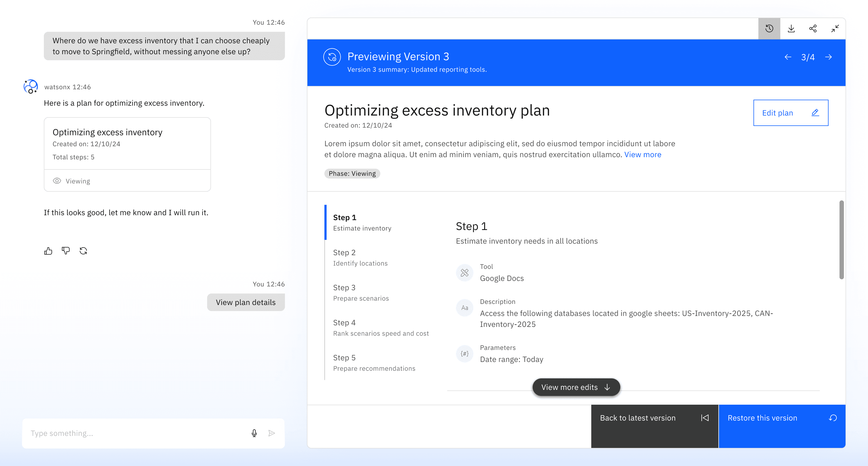The image size is (868, 466).
Task: Collapse the plan panel with minimize arrows
Action: (835, 29)
